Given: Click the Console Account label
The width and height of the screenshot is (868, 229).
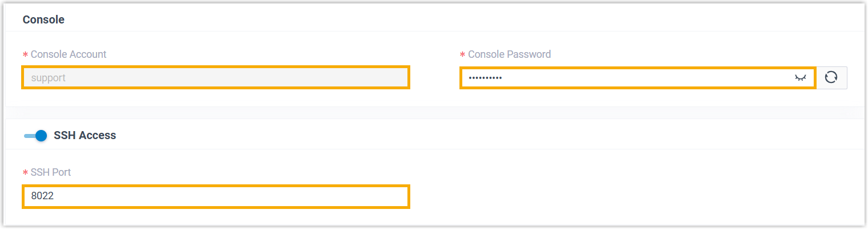Looking at the screenshot, I should 69,54.
